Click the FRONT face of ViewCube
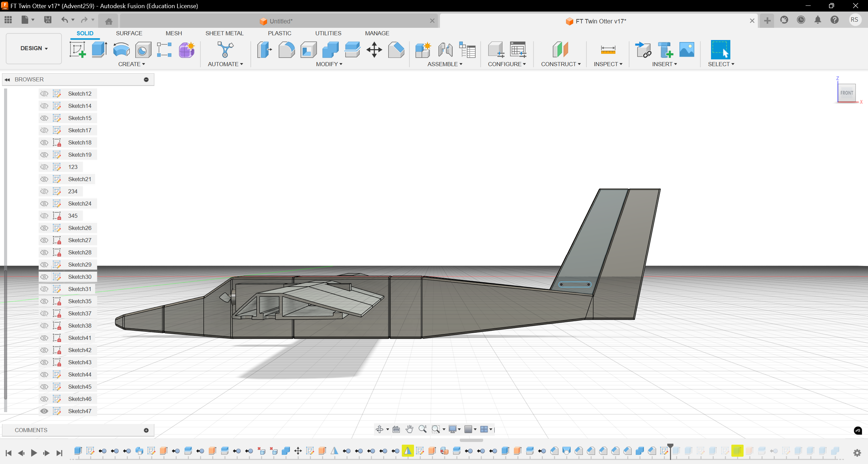Screen dimensions: 868x464 (x=847, y=93)
